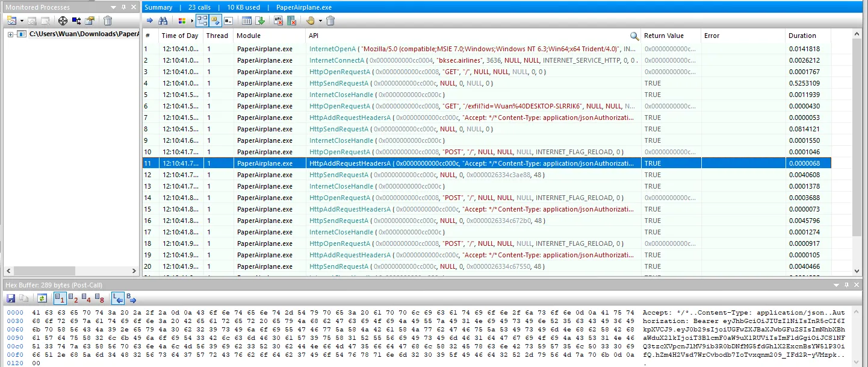Image resolution: width=868 pixels, height=367 pixels.
Task: Click the refresh icon in Hex Buffer toolbar
Action: tap(42, 298)
